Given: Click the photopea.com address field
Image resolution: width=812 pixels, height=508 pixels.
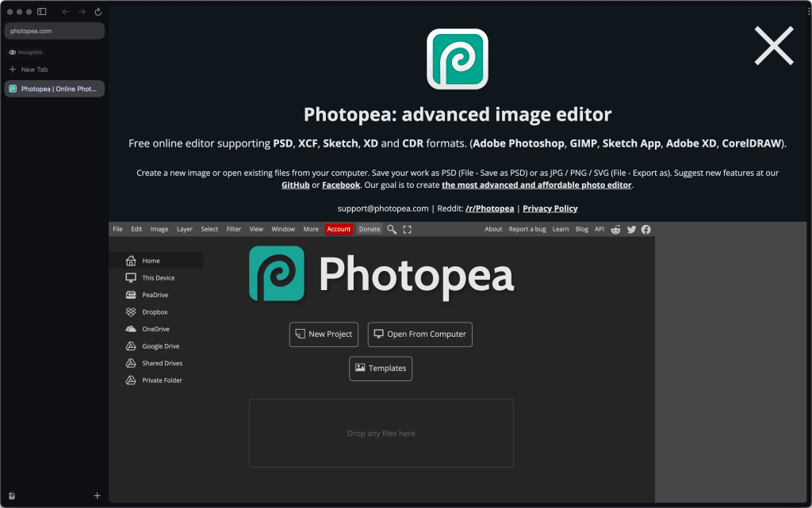Looking at the screenshot, I should tap(54, 31).
